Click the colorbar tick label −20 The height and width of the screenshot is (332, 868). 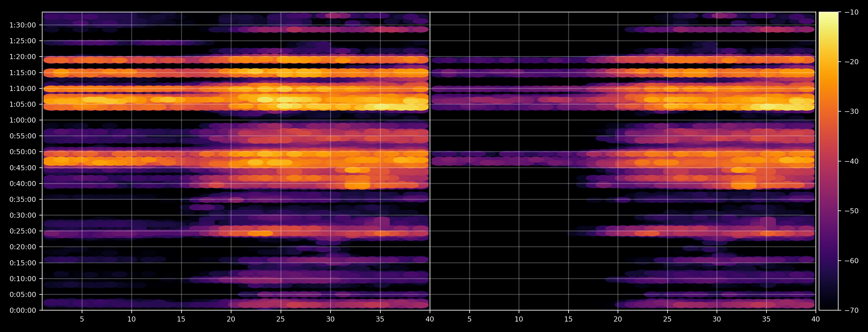[851, 62]
